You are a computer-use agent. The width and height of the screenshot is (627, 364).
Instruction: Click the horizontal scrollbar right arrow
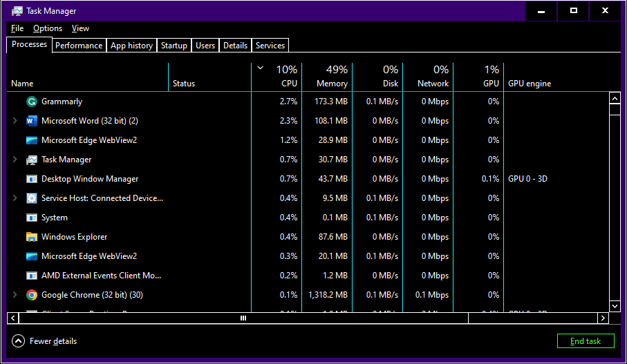tap(603, 318)
